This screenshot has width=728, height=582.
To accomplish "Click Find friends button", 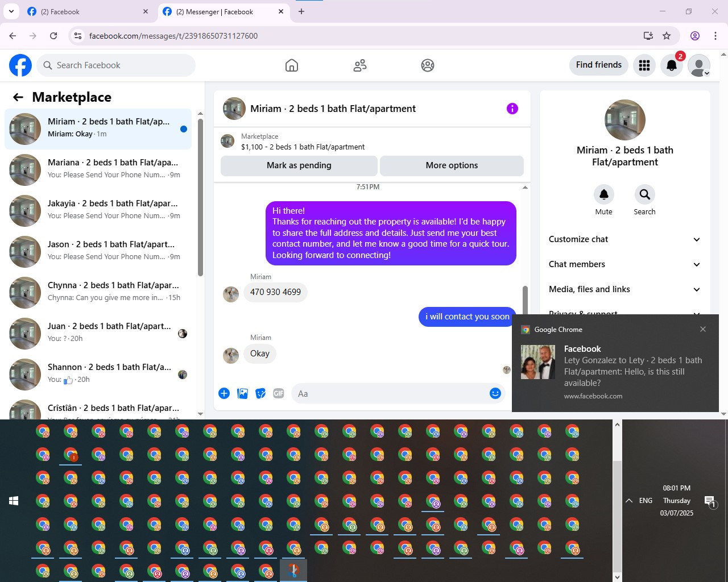I will click(x=599, y=65).
